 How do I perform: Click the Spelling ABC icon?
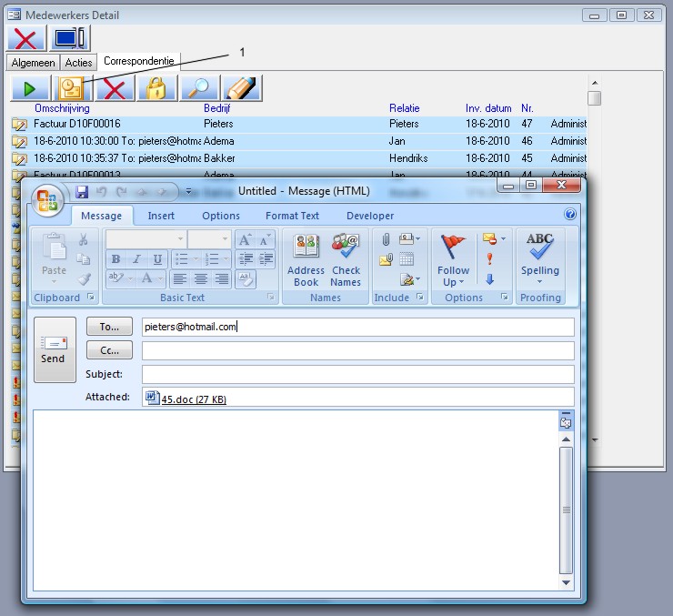click(540, 258)
